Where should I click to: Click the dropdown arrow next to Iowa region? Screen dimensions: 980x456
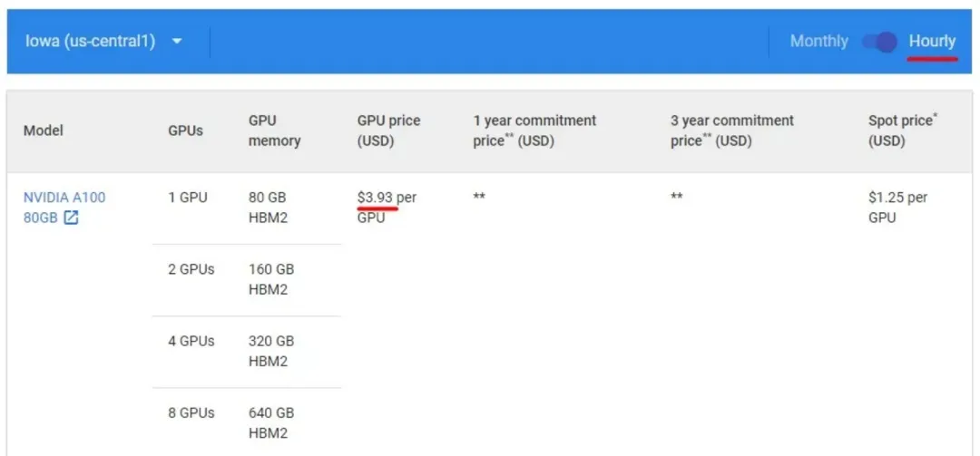(x=177, y=42)
